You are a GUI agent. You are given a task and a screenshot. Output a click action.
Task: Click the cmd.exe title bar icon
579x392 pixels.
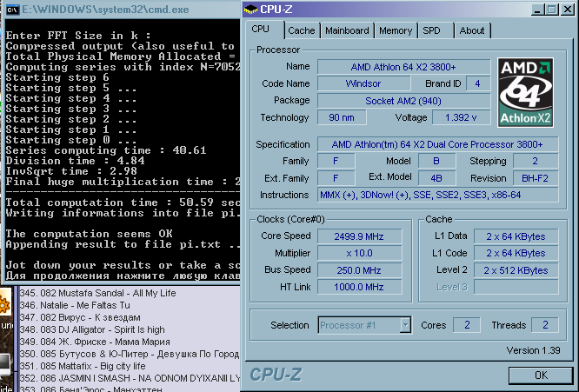coord(12,10)
